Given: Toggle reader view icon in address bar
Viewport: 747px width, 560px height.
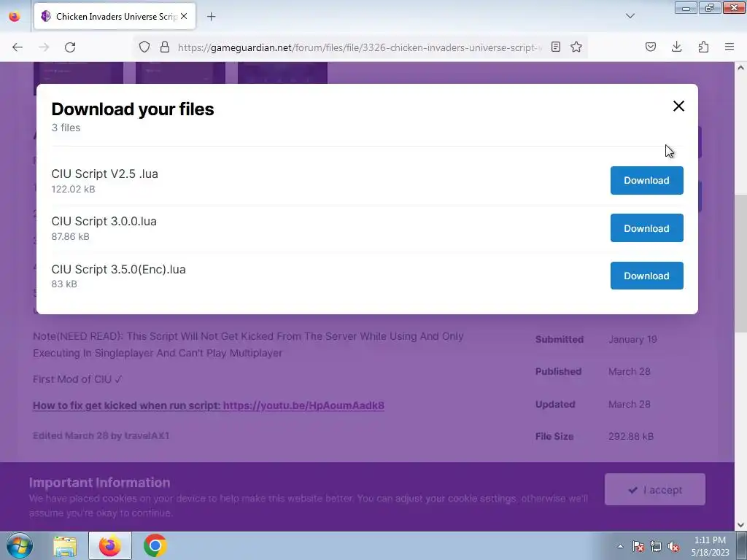Looking at the screenshot, I should pos(555,47).
